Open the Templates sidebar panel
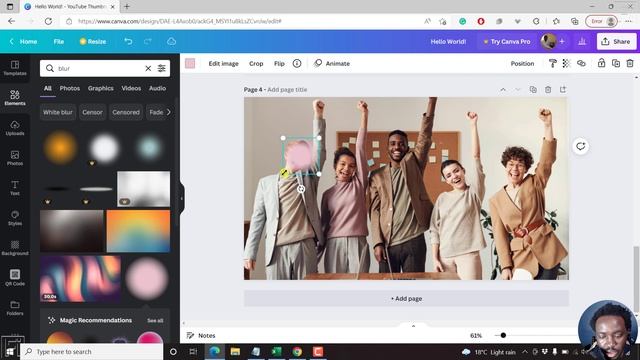Image resolution: width=640 pixels, height=360 pixels. [15, 68]
